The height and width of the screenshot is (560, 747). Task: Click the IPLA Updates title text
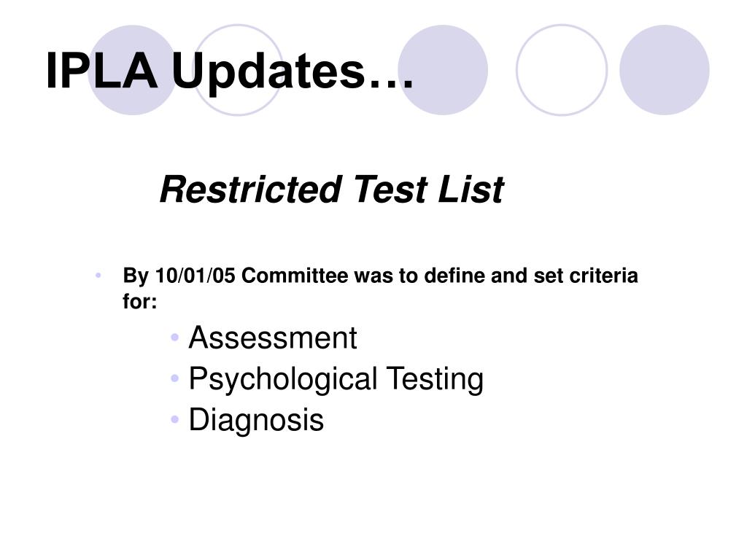coord(230,71)
